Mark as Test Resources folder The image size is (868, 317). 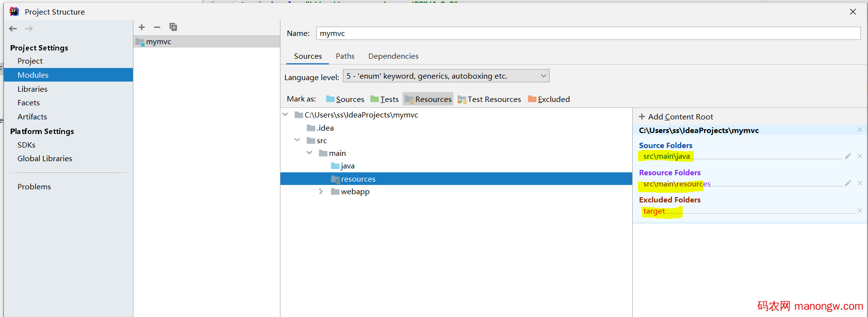489,99
